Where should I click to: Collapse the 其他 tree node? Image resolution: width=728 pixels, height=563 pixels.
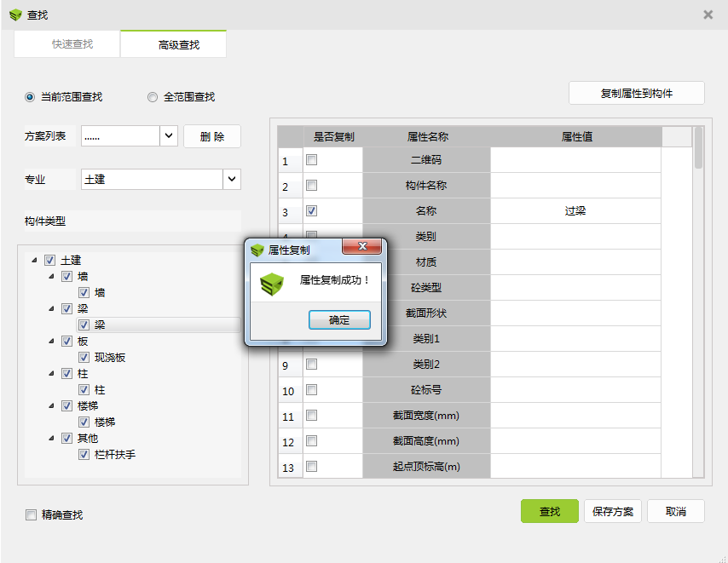pyautogui.click(x=51, y=439)
